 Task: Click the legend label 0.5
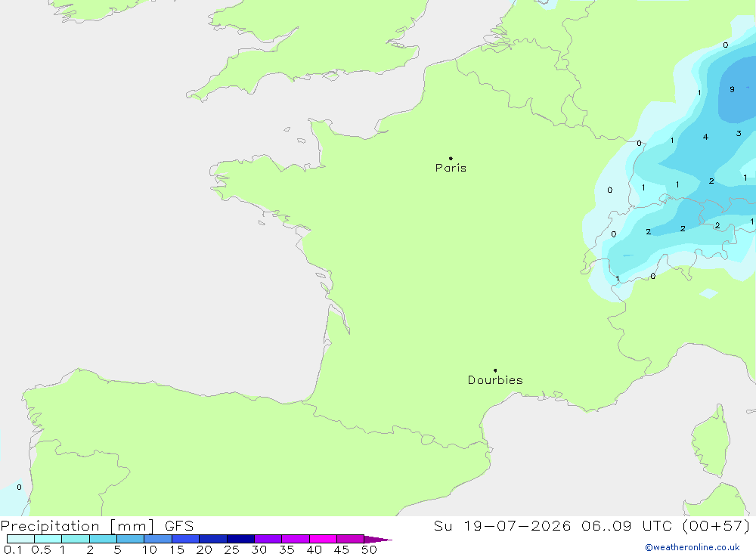pyautogui.click(x=41, y=549)
